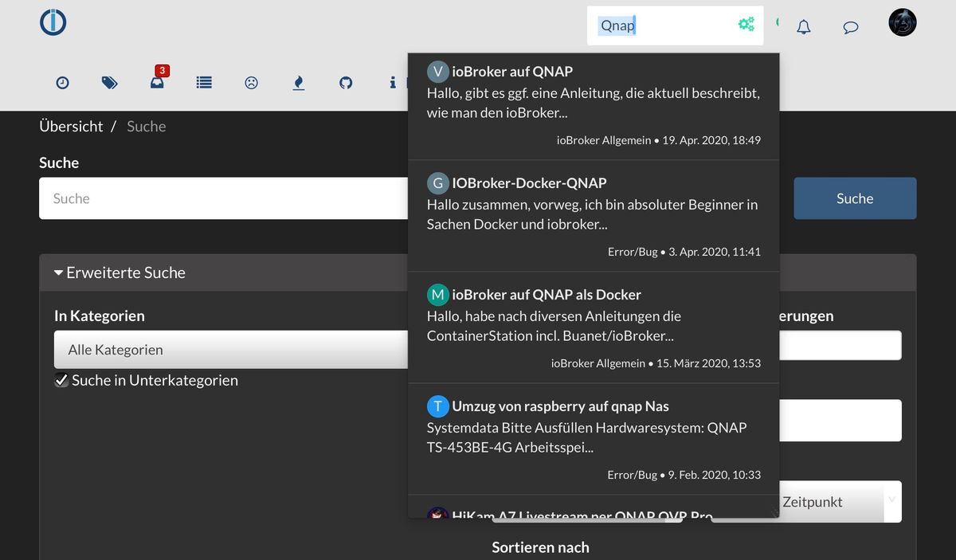This screenshot has height=560, width=956.
Task: Open search result IOBroker-Docker-QNAP
Action: coord(529,183)
